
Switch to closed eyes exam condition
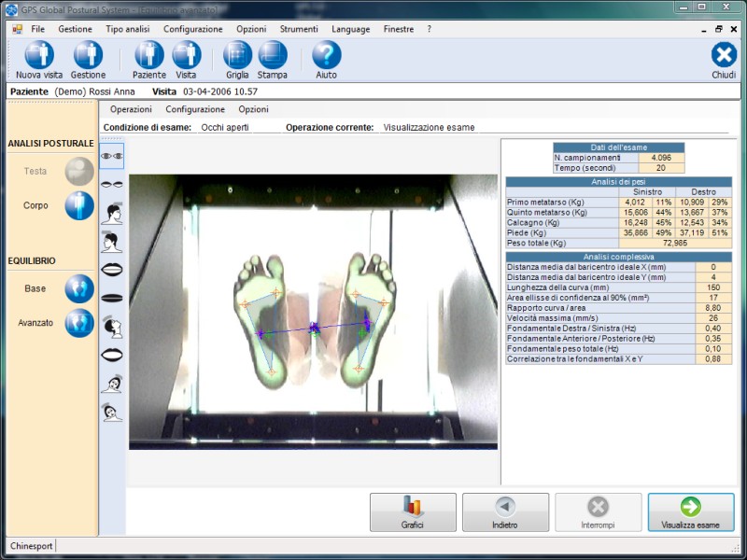(112, 185)
